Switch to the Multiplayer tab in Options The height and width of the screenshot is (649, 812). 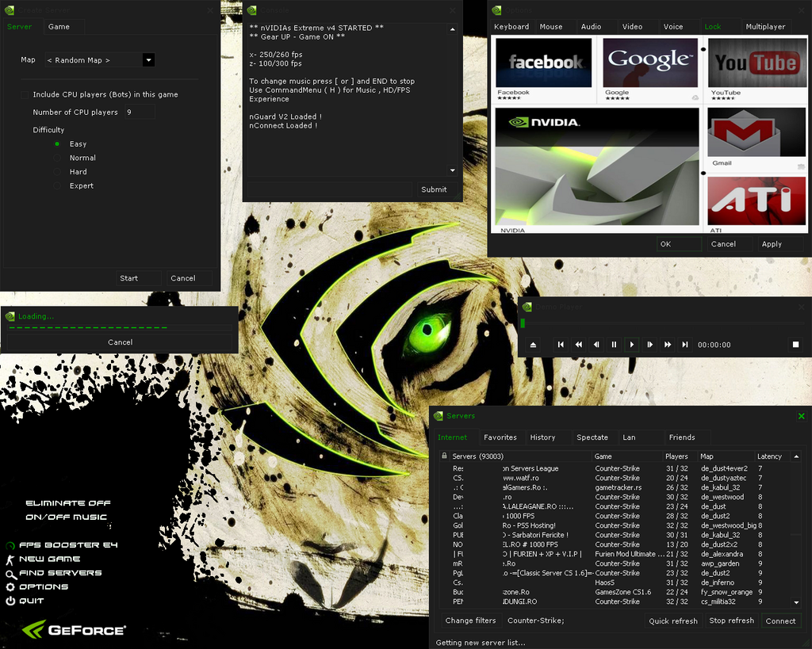pos(765,26)
